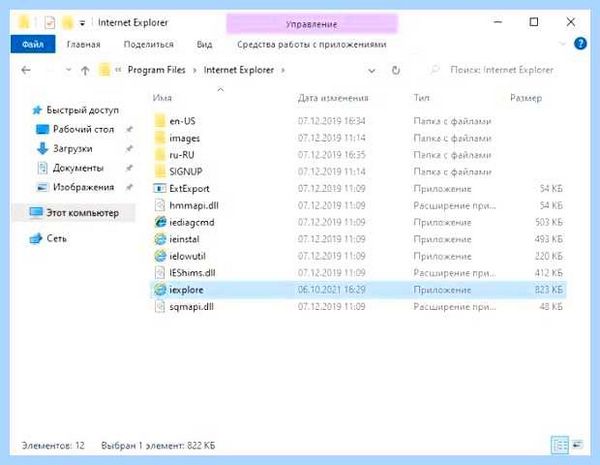Go up one folder level arrow
Viewport: 600px width, 465px height.
coord(85,70)
